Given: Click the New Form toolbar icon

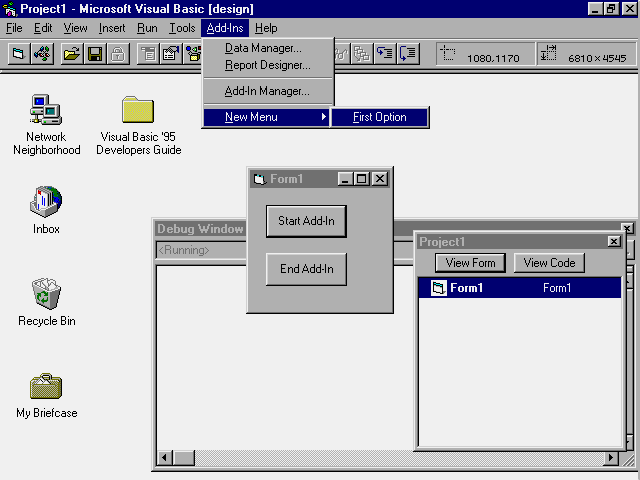Looking at the screenshot, I should pos(19,53).
